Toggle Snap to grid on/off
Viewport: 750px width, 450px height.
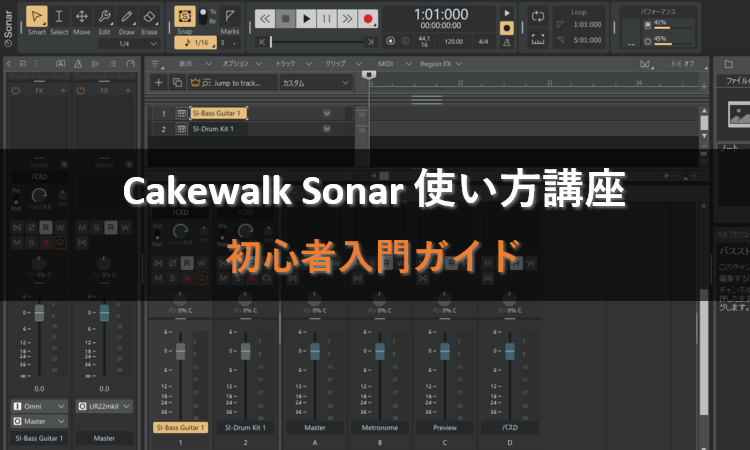pos(185,18)
